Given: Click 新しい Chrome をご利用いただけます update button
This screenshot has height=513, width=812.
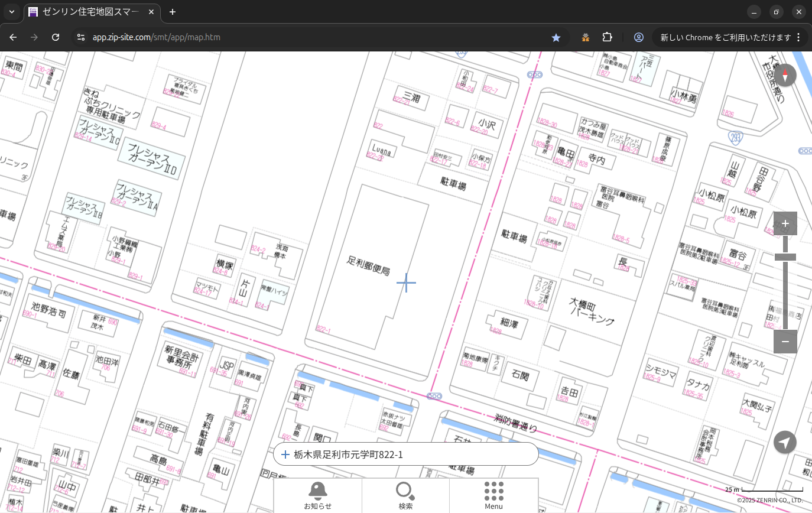Looking at the screenshot, I should [729, 37].
